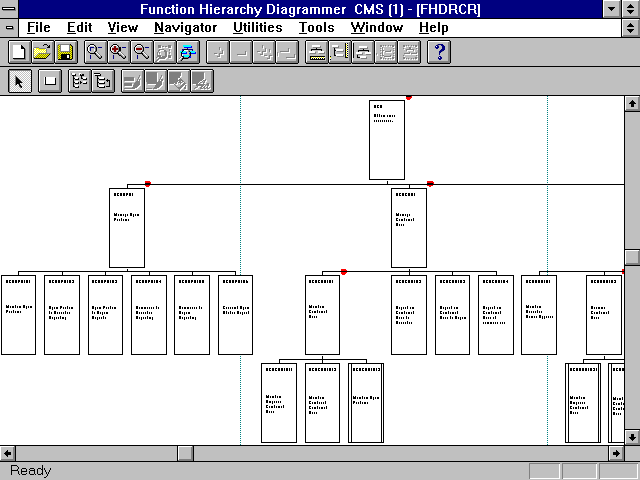Choose the function box drawing tool
This screenshot has height=480, width=640.
(49, 82)
